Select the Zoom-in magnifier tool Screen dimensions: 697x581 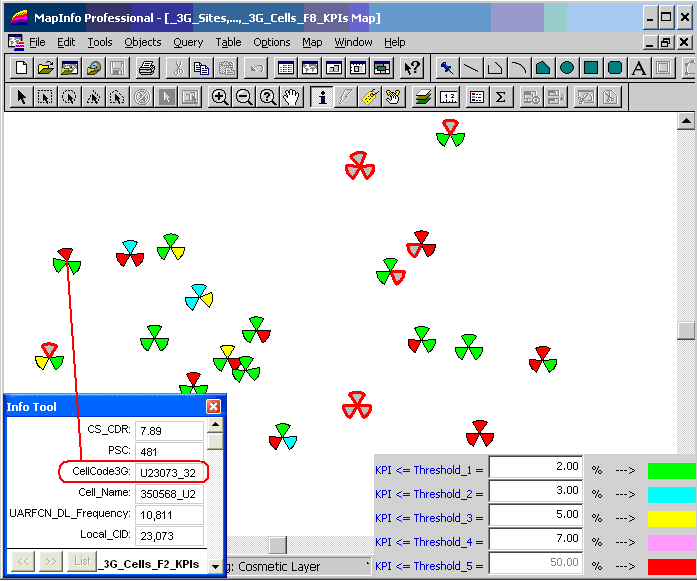pyautogui.click(x=220, y=97)
